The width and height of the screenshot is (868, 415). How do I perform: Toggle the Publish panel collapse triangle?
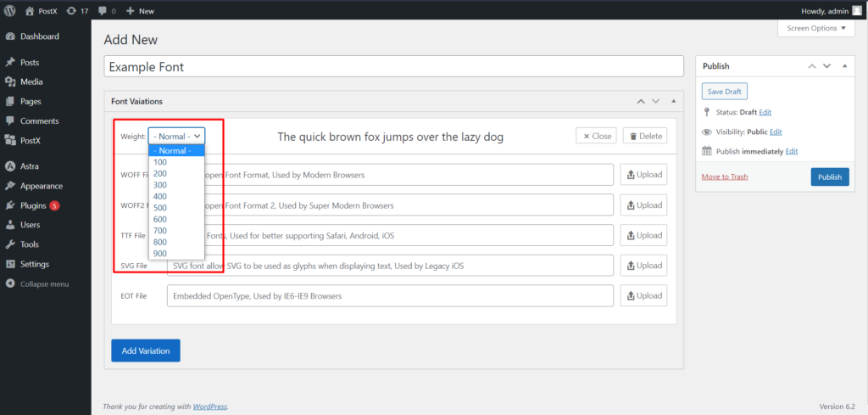point(845,66)
